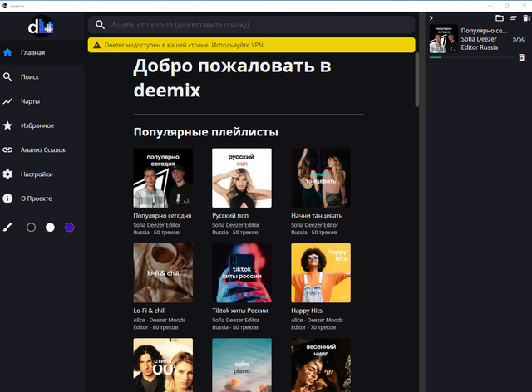Click the info icon beside О Проекте
Screen dimensions: 532x392
(7, 198)
